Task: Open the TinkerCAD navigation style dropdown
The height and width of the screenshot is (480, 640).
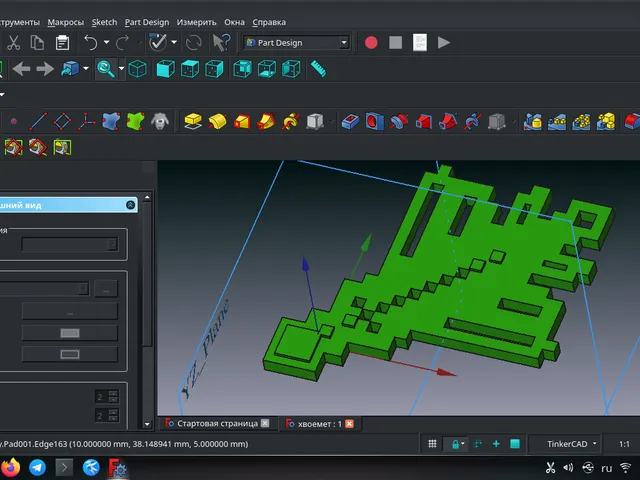Action: [565, 444]
